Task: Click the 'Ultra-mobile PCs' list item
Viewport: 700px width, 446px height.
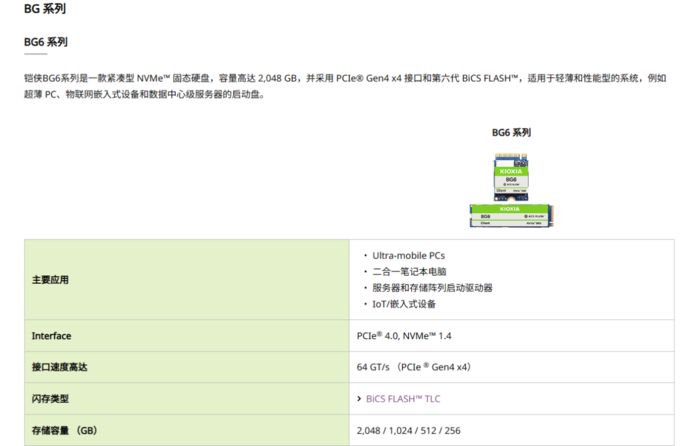Action: [408, 256]
